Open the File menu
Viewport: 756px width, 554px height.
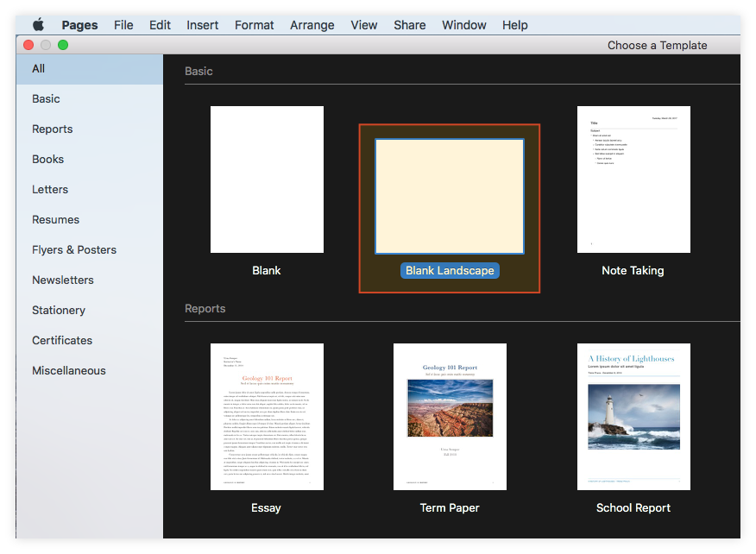[x=123, y=25]
